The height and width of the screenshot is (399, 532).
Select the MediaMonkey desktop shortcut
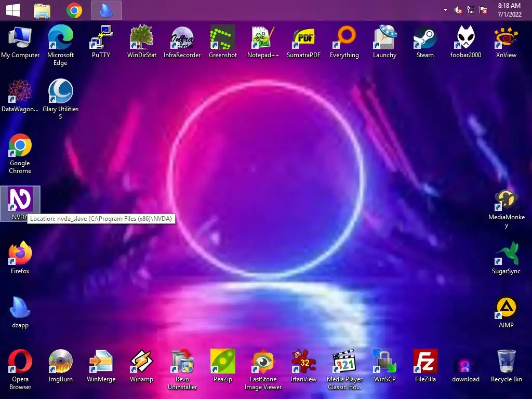point(506,208)
